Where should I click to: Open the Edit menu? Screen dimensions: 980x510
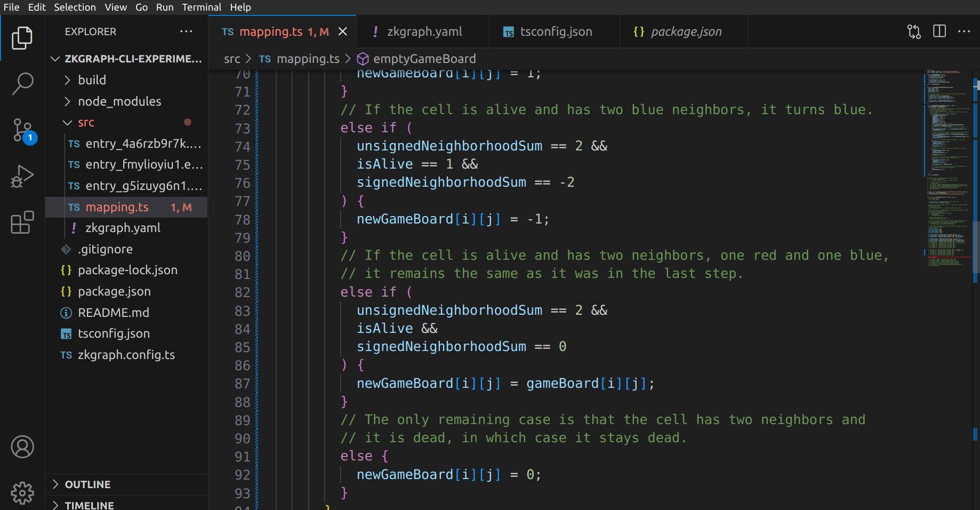(x=37, y=7)
